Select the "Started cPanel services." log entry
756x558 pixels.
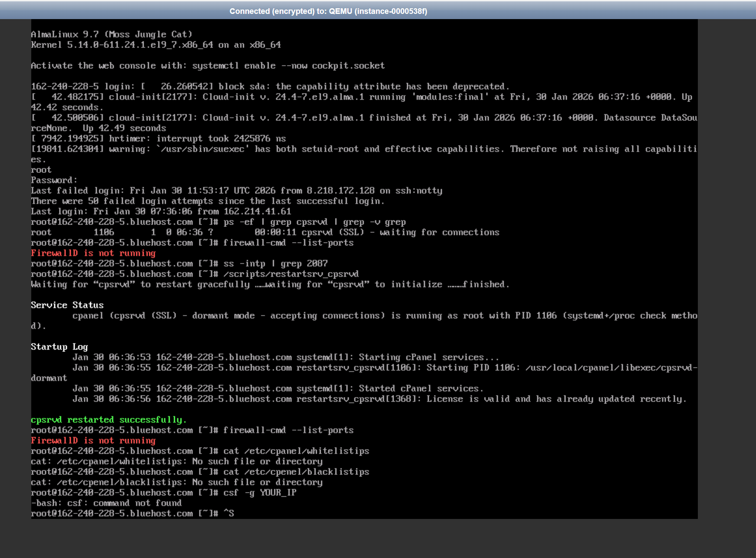coord(278,388)
